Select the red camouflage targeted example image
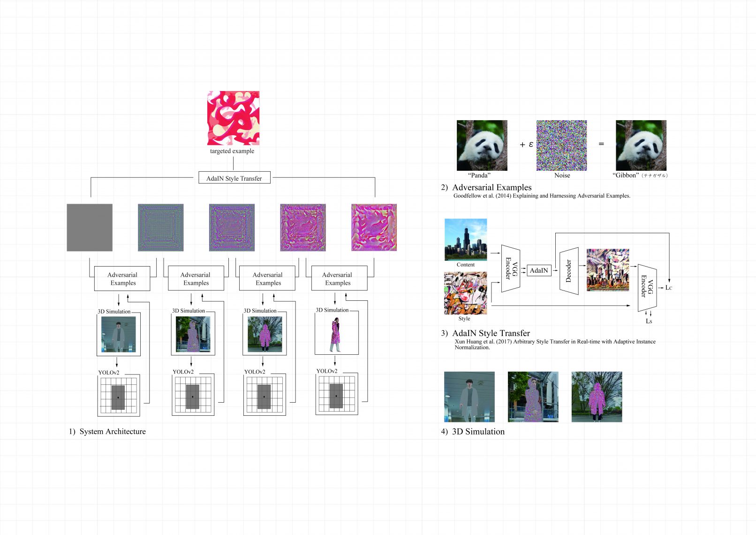The image size is (756, 535). [233, 118]
